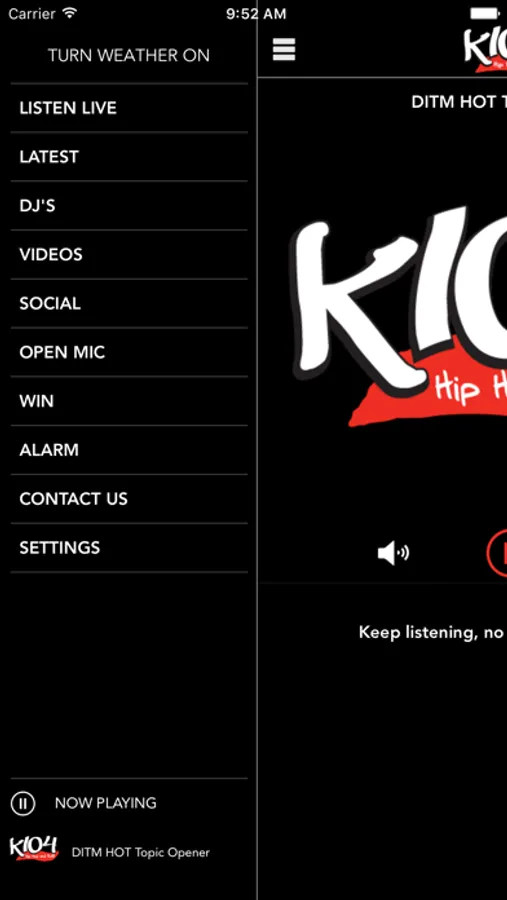Open the Alarm menu item
Image resolution: width=507 pixels, height=900 pixels.
click(129, 449)
